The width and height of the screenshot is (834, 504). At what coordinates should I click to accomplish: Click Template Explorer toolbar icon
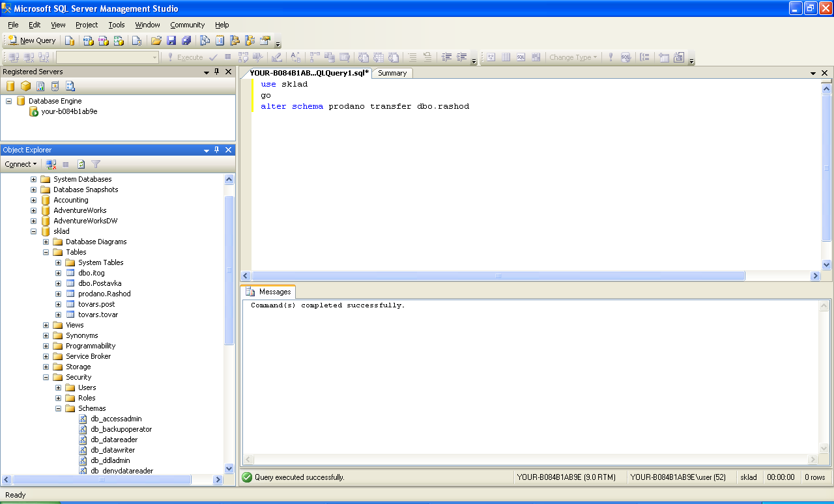pyautogui.click(x=250, y=40)
